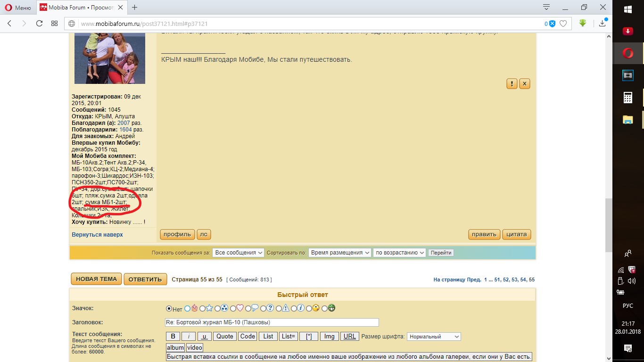
Task: Click the album insert button
Action: (175, 347)
